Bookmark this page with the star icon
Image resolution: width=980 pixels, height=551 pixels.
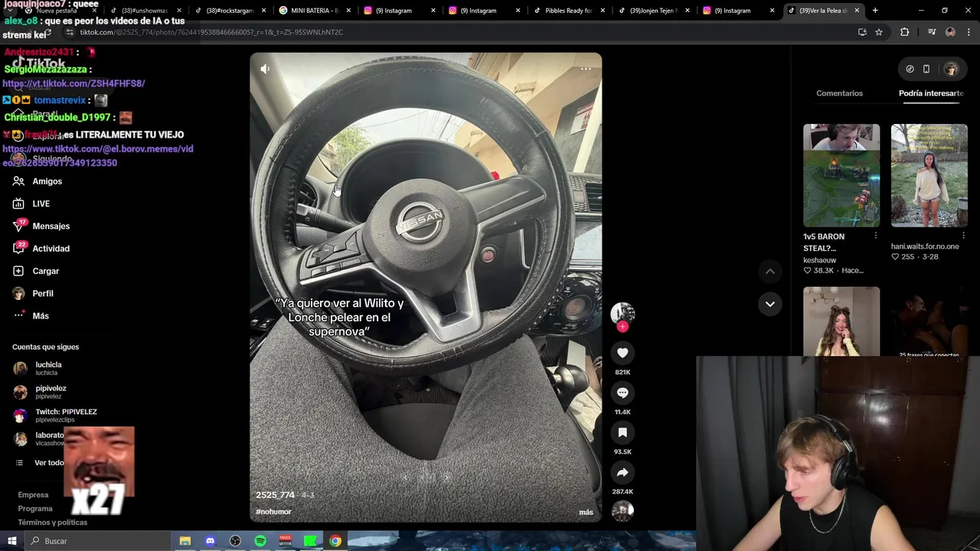click(x=879, y=32)
